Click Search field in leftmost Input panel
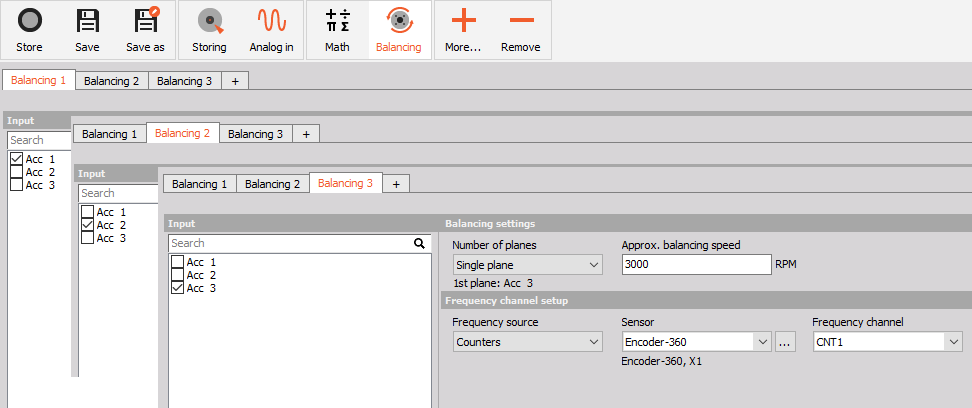The image size is (972, 408). [x=40, y=140]
